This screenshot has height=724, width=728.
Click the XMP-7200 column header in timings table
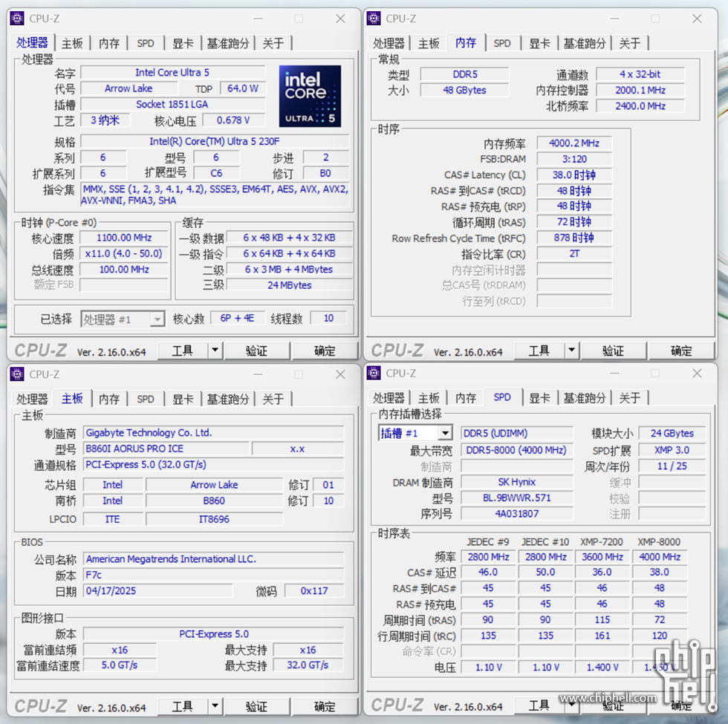602,542
